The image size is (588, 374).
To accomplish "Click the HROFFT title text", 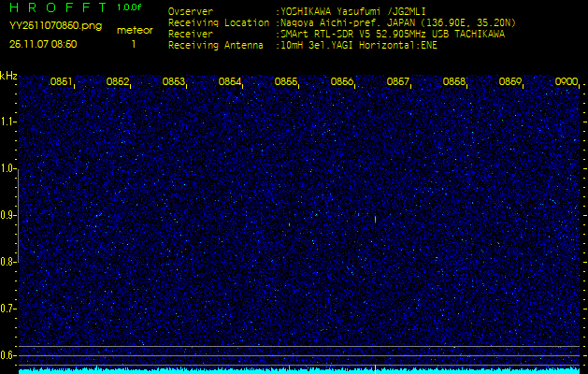I will 55,7.
